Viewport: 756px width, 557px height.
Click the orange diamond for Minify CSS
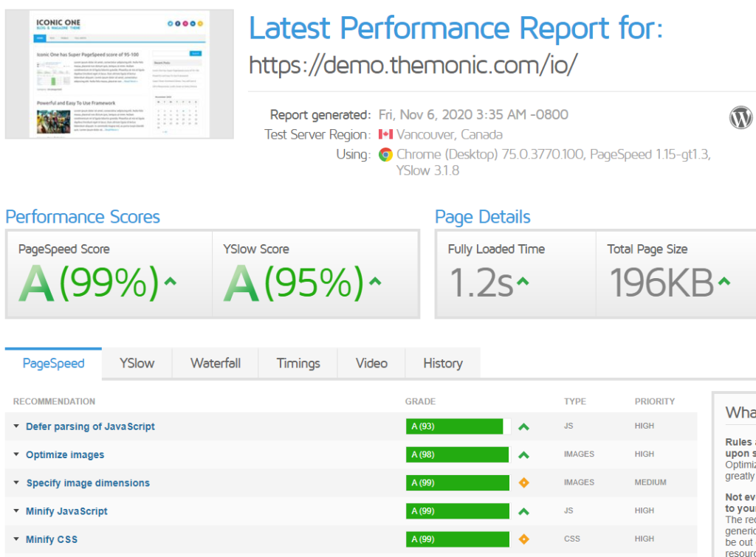[x=523, y=539]
